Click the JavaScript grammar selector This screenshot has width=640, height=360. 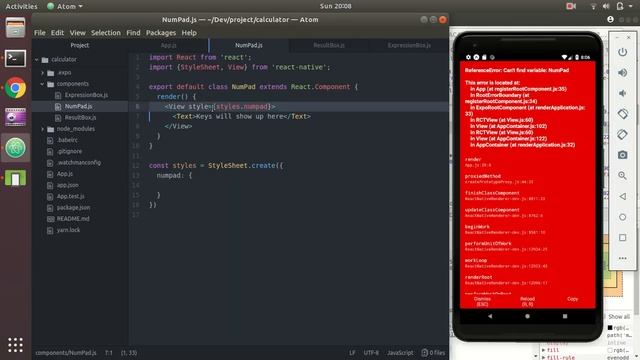400,353
